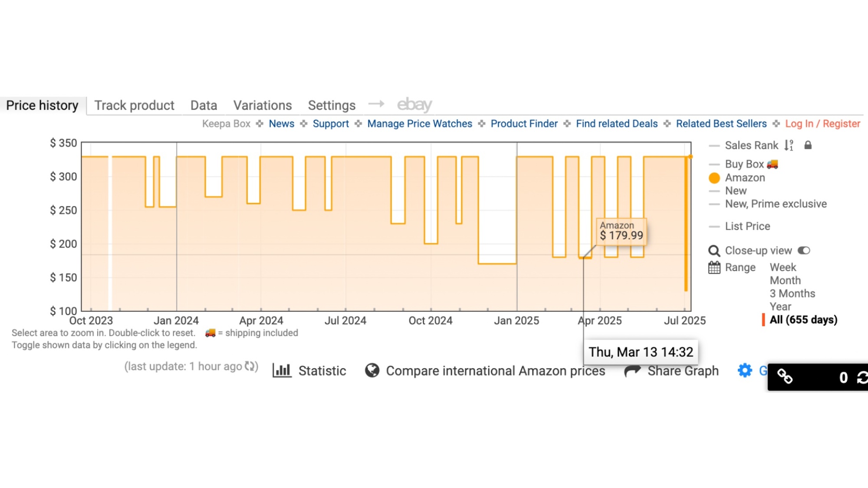Click the Thu, Mar 13 14:32 date label
The image size is (868, 488).
tap(641, 352)
